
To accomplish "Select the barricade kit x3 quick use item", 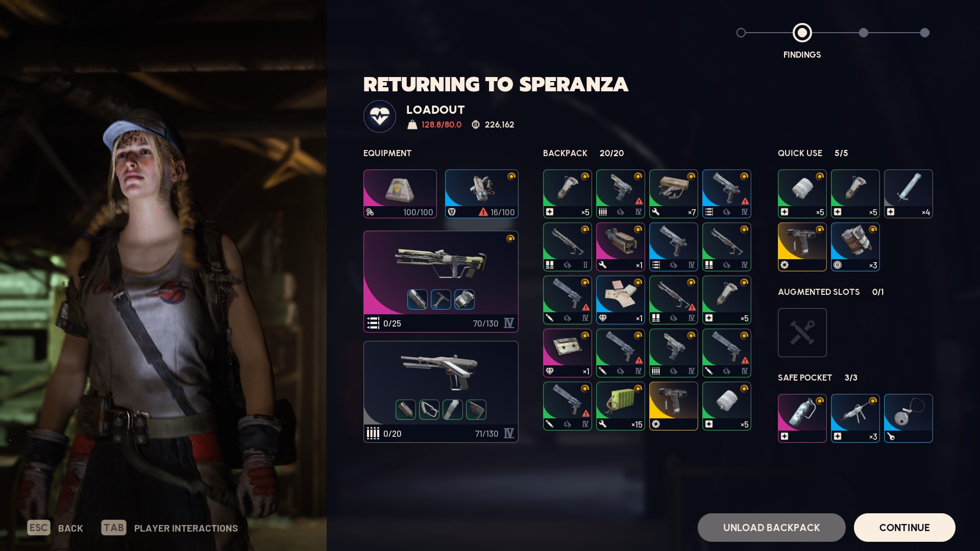I will point(855,247).
